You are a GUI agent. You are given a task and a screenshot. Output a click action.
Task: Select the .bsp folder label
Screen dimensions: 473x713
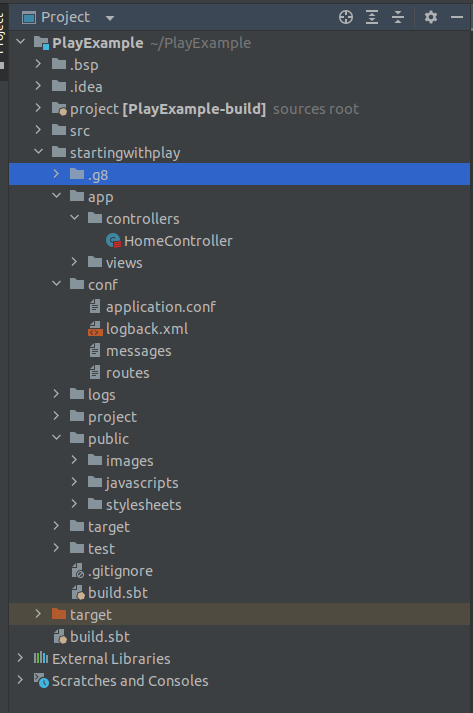click(84, 65)
